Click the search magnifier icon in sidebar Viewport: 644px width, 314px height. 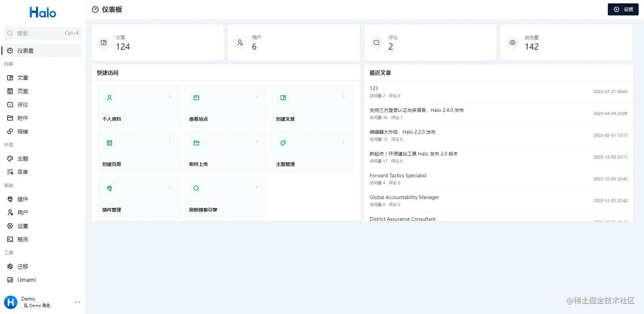click(10, 33)
